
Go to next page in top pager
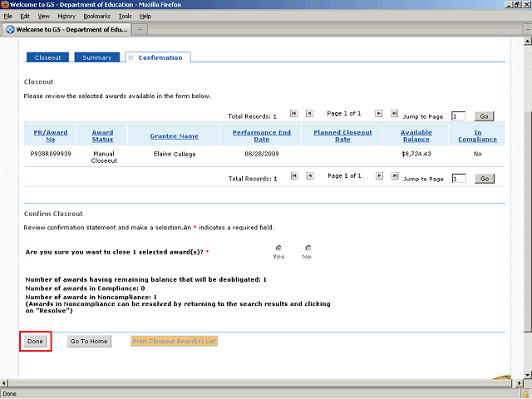point(379,113)
